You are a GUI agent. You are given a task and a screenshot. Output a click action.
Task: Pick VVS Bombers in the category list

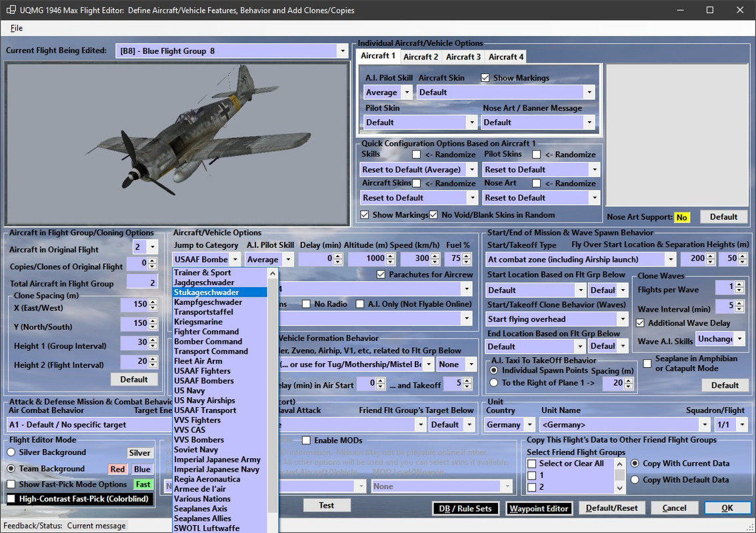click(x=219, y=440)
